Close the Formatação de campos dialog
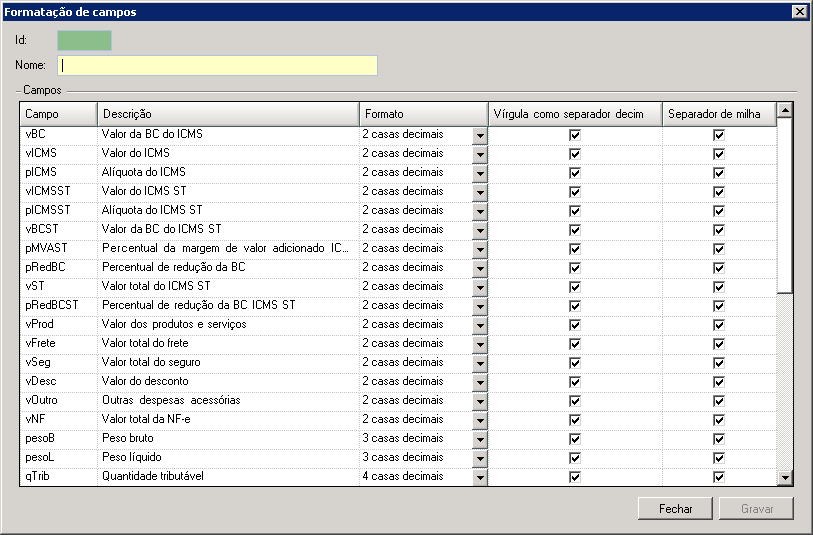813x535 pixels. tap(798, 12)
